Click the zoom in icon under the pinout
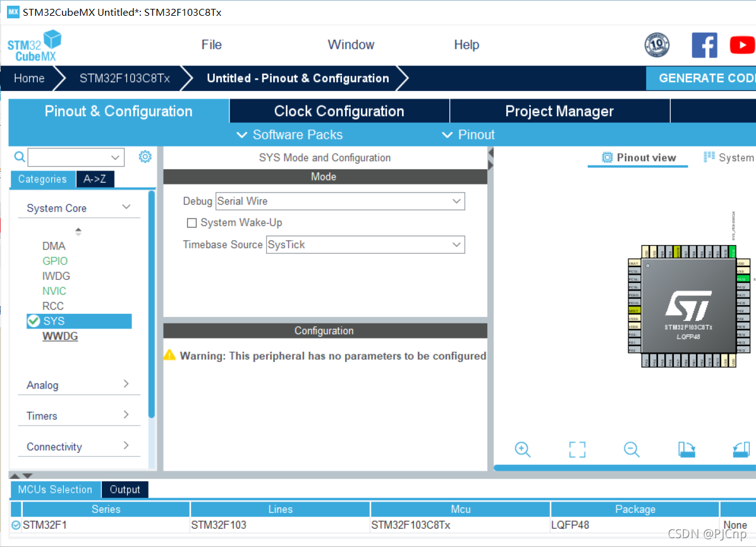Screen dimensions: 756x547 [523, 449]
